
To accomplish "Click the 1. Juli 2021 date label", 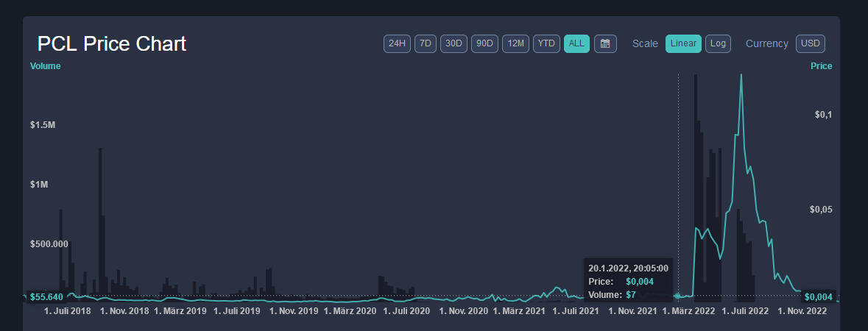I will click(576, 311).
